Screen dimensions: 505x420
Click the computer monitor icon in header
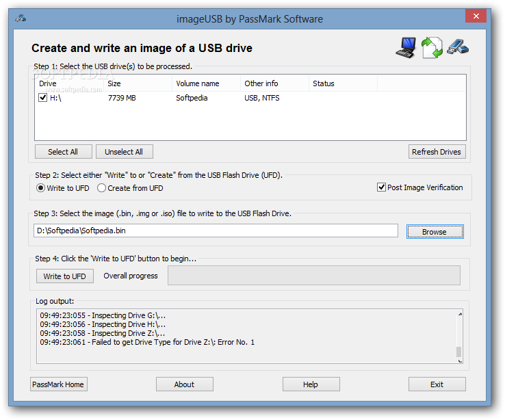click(x=406, y=48)
